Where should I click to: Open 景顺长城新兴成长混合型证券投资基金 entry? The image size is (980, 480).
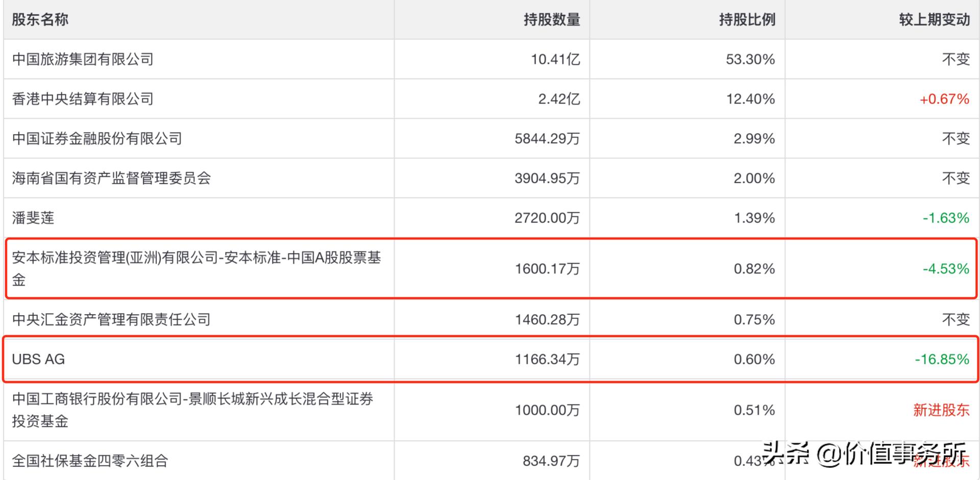click(193, 410)
